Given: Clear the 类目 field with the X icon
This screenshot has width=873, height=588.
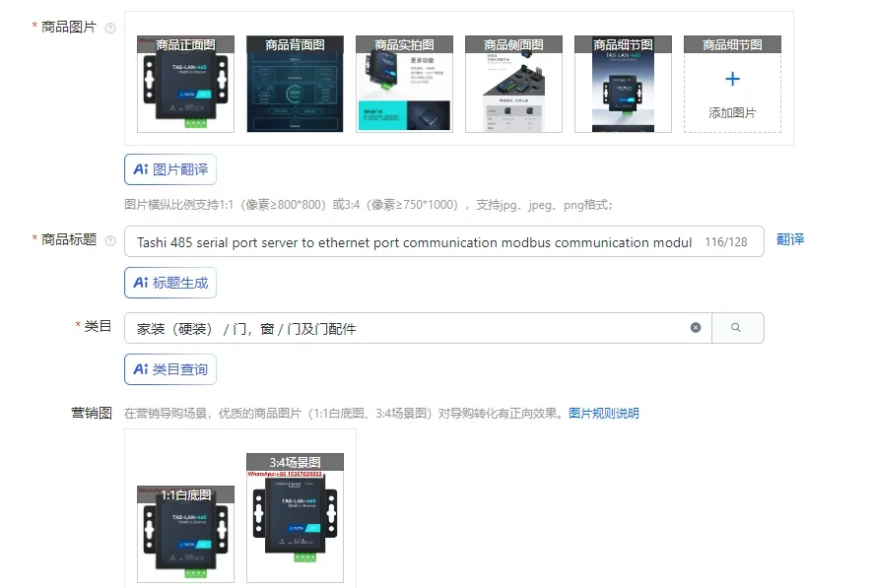Looking at the screenshot, I should [x=696, y=328].
